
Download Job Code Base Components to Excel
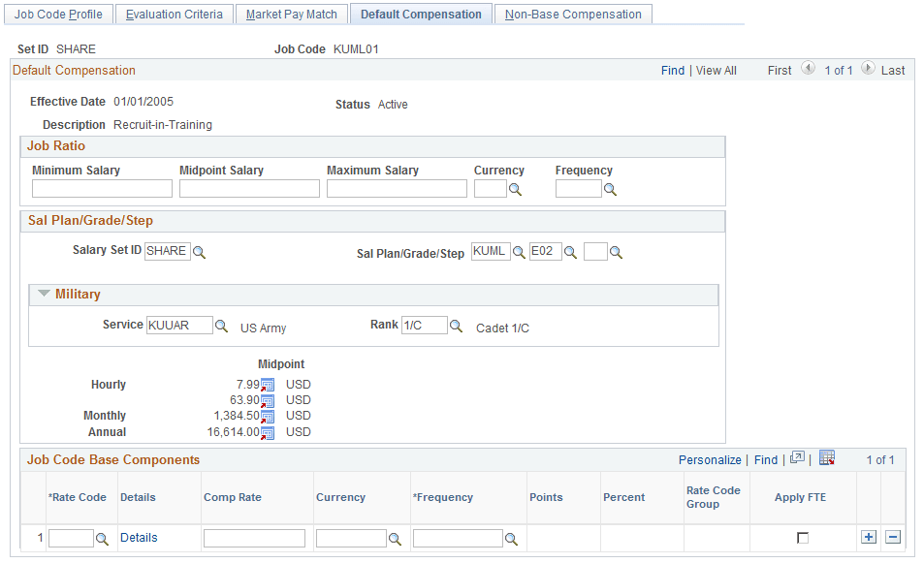(x=827, y=456)
